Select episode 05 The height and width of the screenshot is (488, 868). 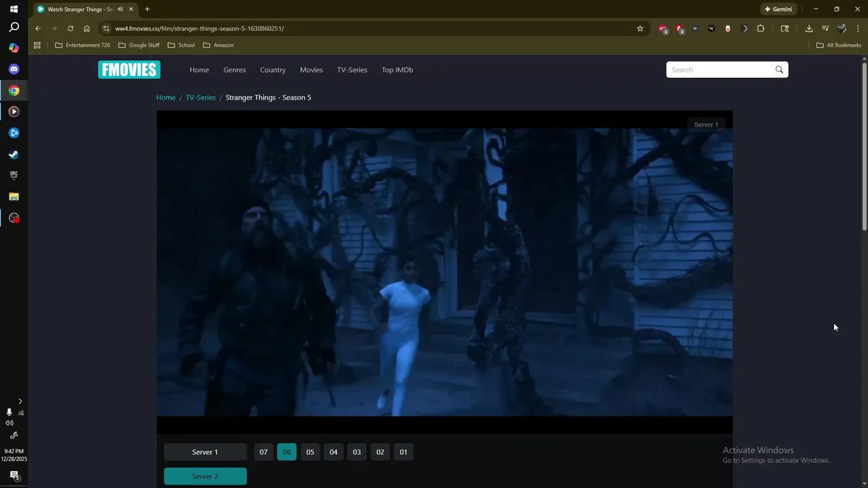[310, 452]
